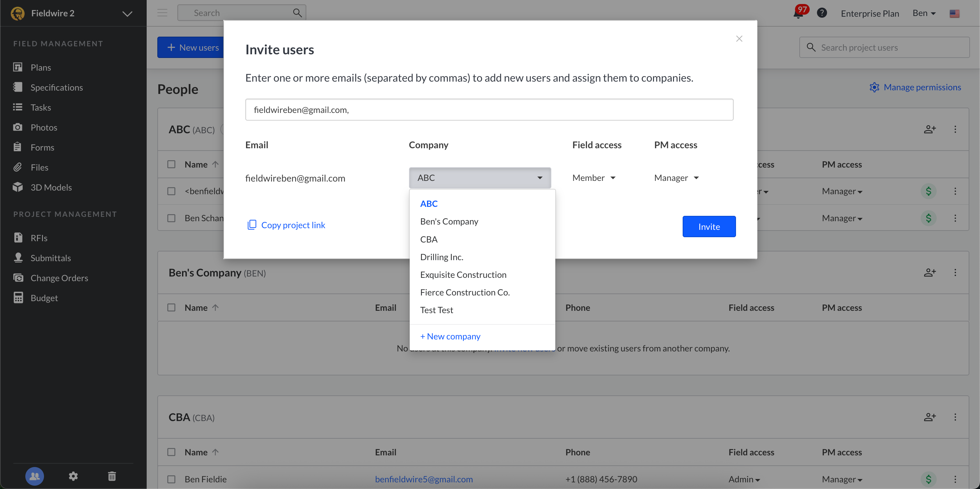The width and height of the screenshot is (980, 489).
Task: Expand the Fieldwire 2 project switcher
Action: pos(127,13)
